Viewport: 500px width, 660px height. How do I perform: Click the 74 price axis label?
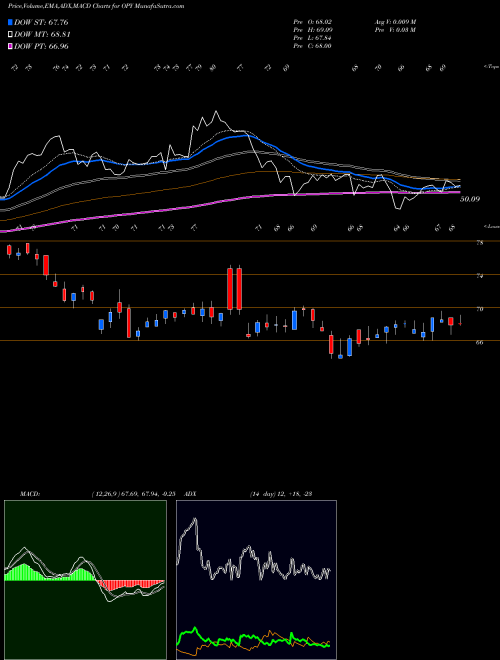click(479, 276)
